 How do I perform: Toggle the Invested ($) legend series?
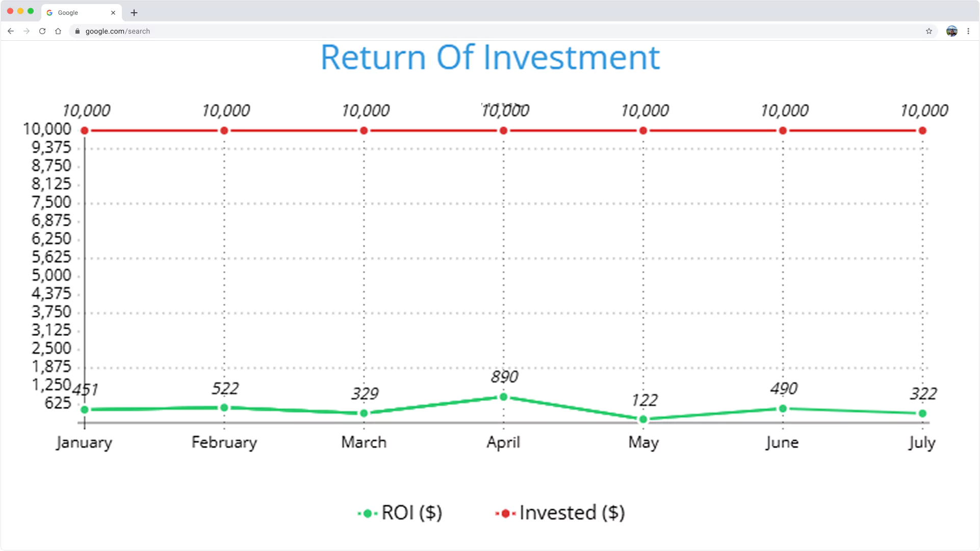coord(560,513)
